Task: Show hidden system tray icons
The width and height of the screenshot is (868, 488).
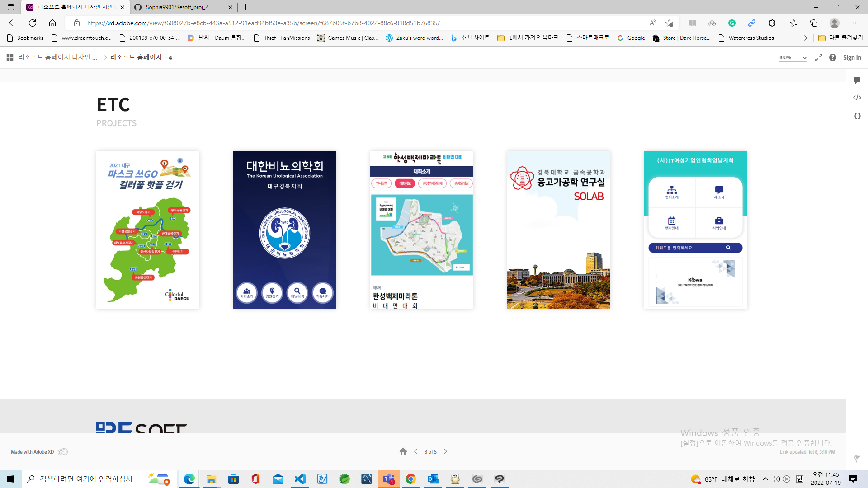Action: point(765,479)
